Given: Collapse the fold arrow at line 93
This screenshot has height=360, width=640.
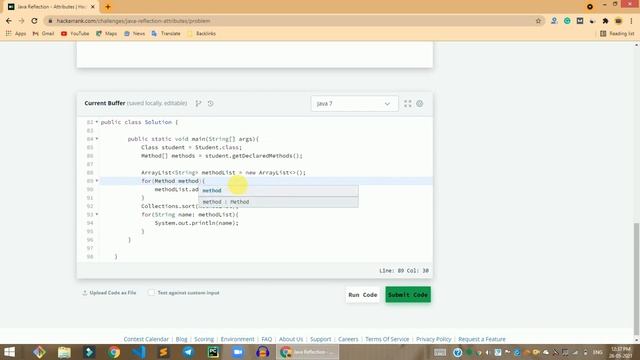Looking at the screenshot, I should click(97, 214).
